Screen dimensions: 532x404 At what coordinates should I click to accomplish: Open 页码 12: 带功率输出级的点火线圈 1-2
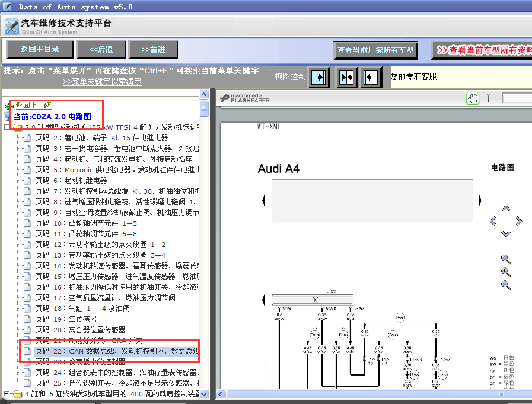tap(100, 245)
